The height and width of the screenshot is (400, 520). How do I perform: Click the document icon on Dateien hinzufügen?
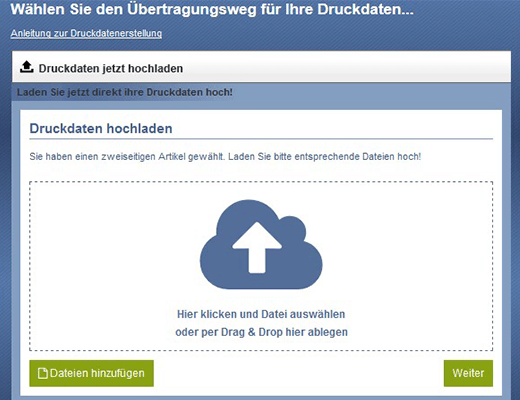click(x=43, y=373)
